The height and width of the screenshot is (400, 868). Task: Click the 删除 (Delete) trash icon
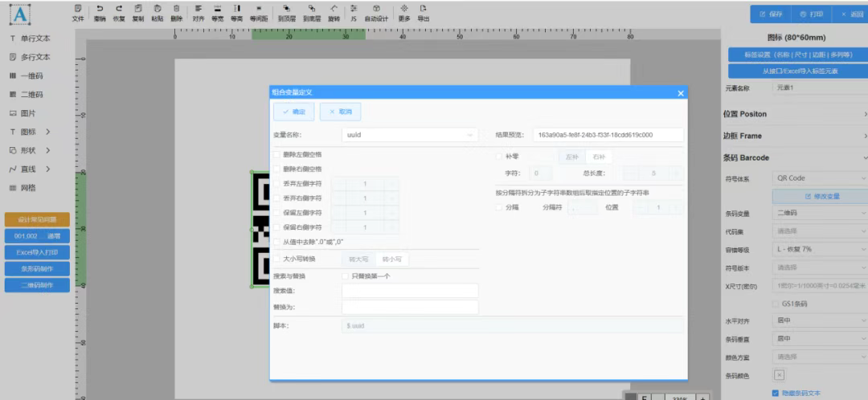point(177,13)
